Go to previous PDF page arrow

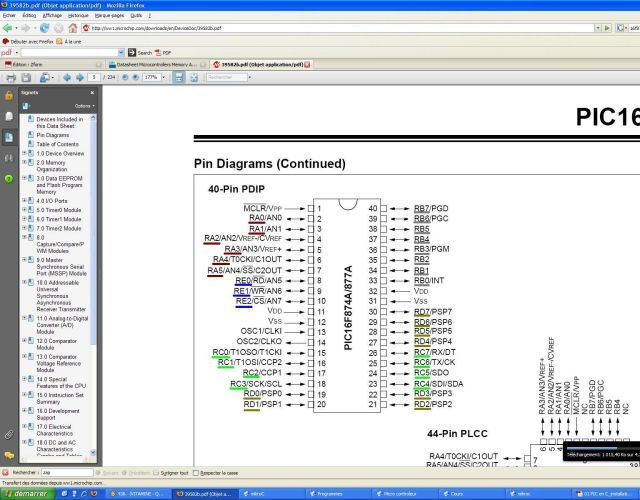(x=67, y=78)
